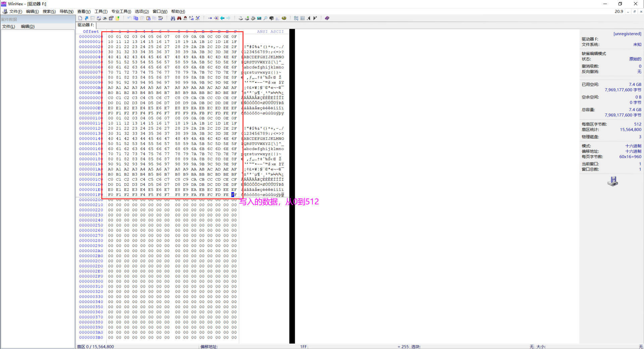Viewport: 644px width, 349px height.
Task: Click the black left triangle icon
Action: [x=309, y=18]
